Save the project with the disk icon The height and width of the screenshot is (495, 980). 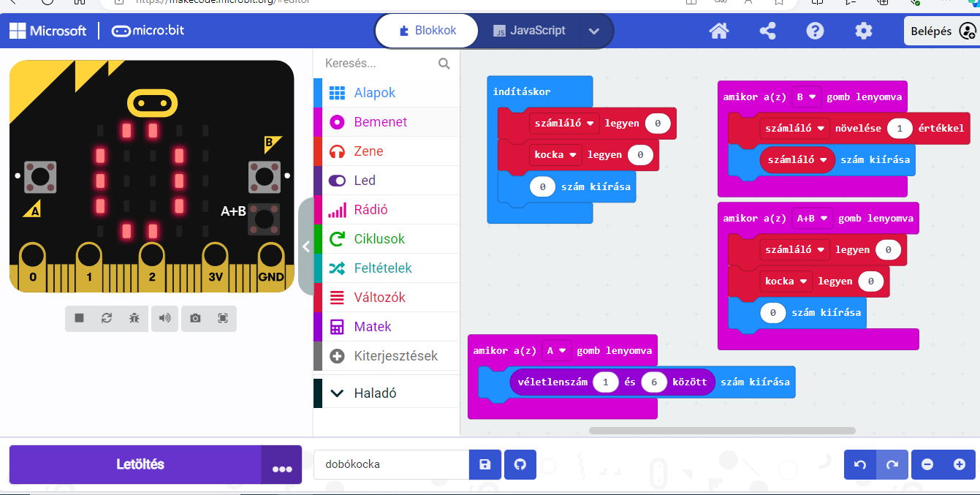pyautogui.click(x=485, y=464)
